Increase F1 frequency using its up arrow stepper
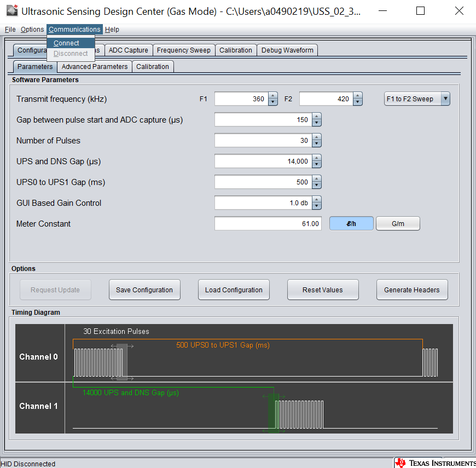This screenshot has height=468, width=476. click(x=272, y=96)
